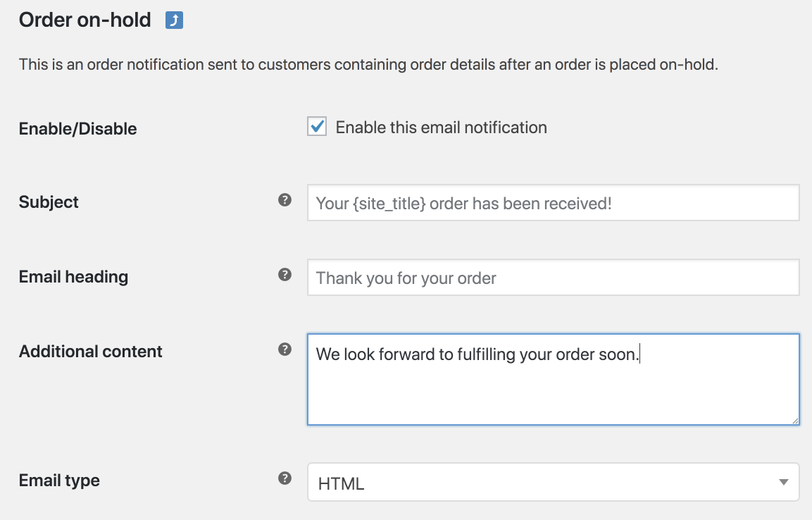Uncheck the Enable this email notification checkbox
This screenshot has height=520, width=812.
[x=317, y=127]
